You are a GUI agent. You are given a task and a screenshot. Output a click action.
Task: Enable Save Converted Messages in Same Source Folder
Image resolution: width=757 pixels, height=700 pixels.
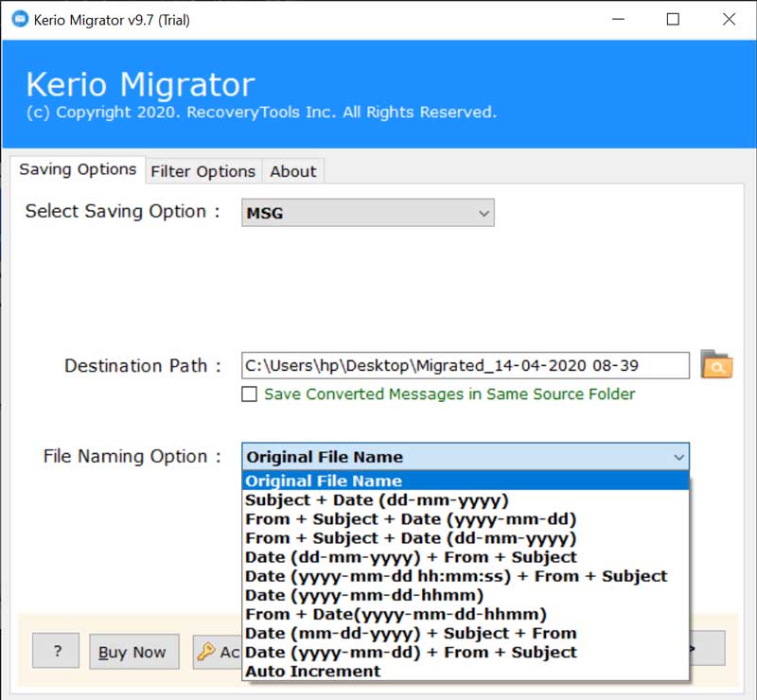pos(249,394)
